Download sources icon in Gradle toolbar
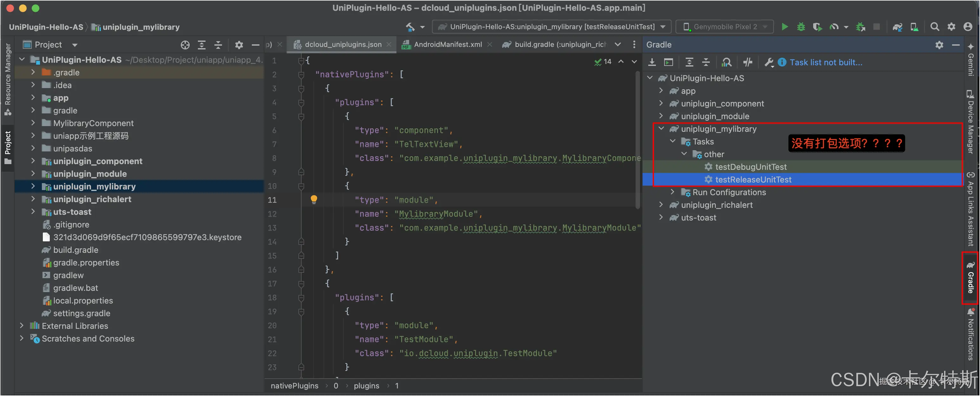The width and height of the screenshot is (980, 396). click(x=652, y=62)
